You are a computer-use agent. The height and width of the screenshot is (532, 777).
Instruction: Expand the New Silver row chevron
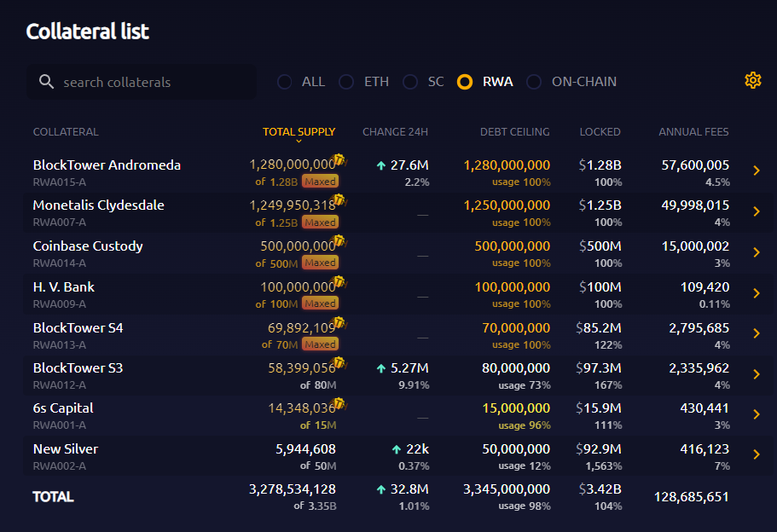[756, 454]
